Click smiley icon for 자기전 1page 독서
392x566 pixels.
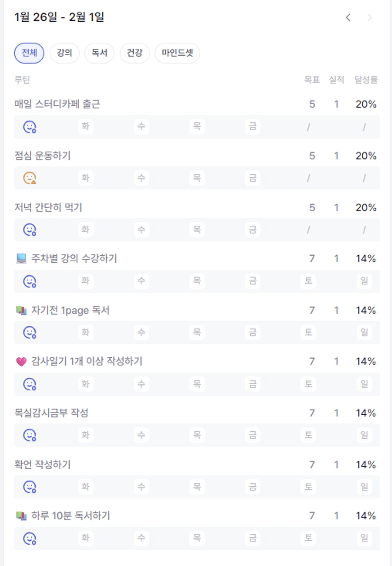coord(30,332)
